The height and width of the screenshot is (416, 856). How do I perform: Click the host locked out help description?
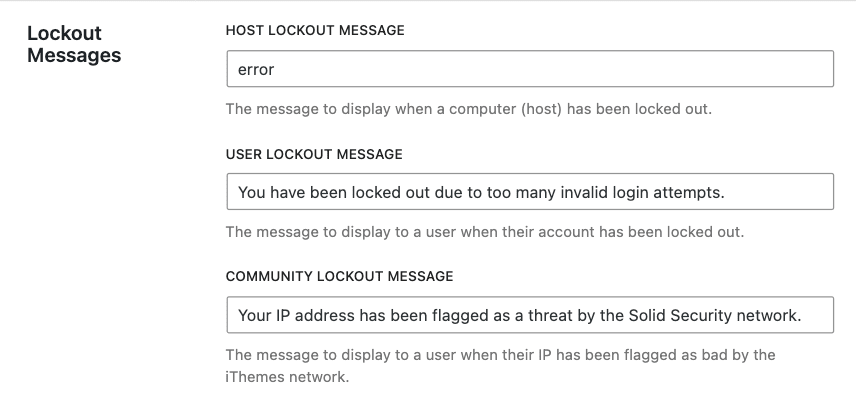(x=468, y=109)
